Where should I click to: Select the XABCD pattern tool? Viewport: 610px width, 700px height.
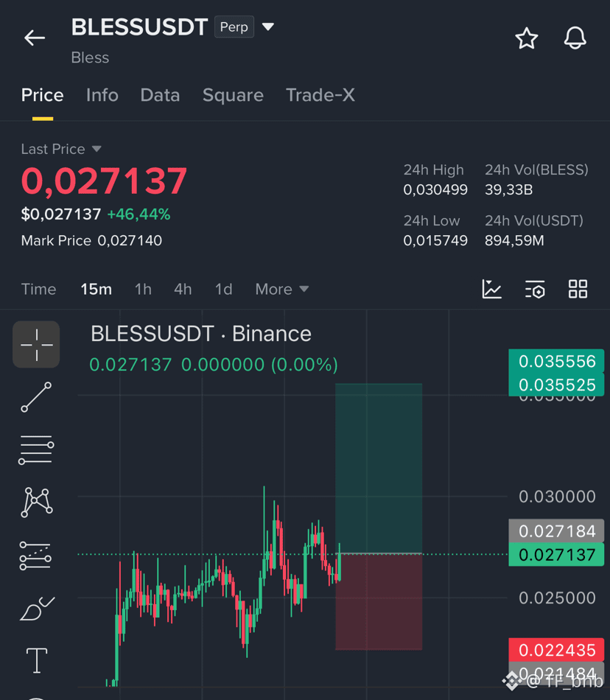(37, 503)
